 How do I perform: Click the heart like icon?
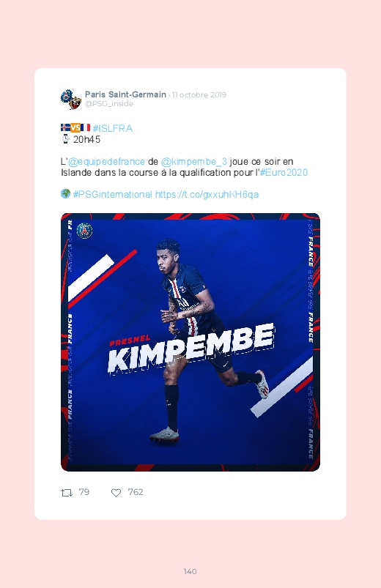coord(116,493)
